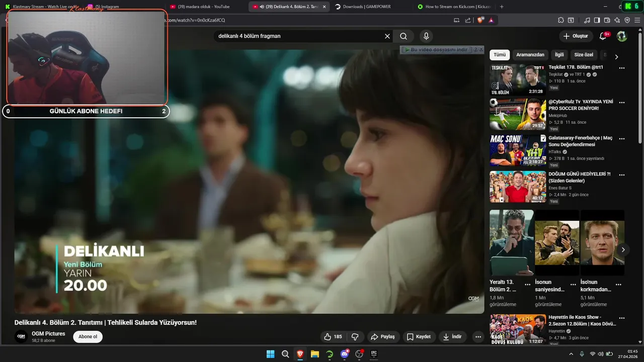Show more filter chips with the right arrow
This screenshot has height=362, width=644.
tap(616, 56)
